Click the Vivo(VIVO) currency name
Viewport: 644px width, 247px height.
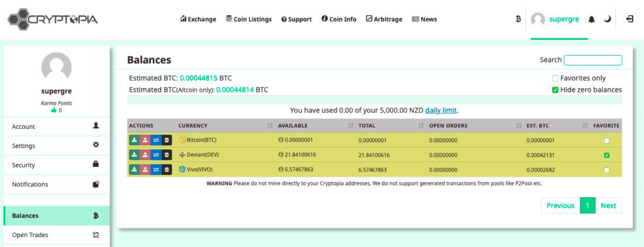199,170
